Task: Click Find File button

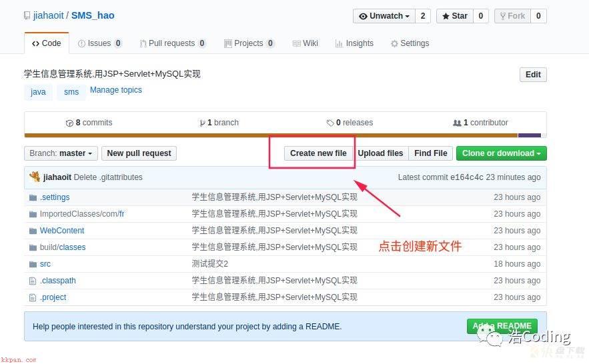Action: click(x=430, y=153)
